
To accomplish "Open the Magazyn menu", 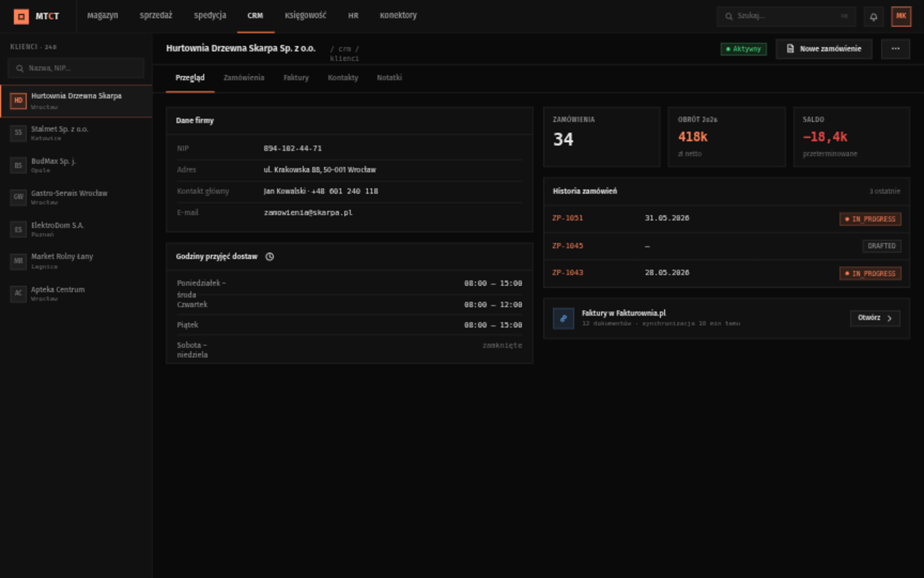I will 103,16.
